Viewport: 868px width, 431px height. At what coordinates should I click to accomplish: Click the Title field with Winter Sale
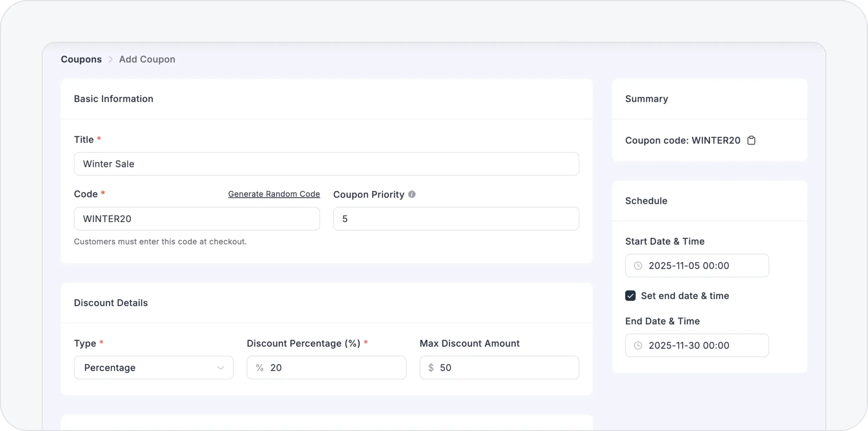point(326,164)
